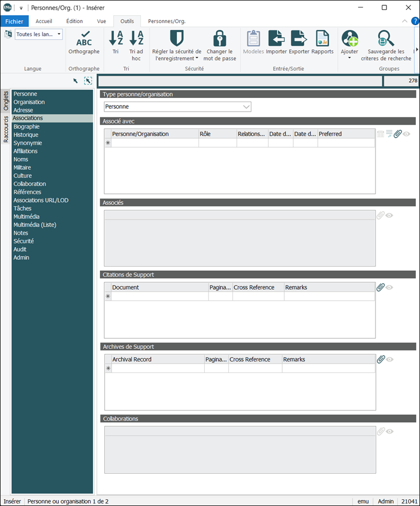The height and width of the screenshot is (506, 420).
Task: Expand the Toutes les langues language dropdown
Action: [x=59, y=34]
